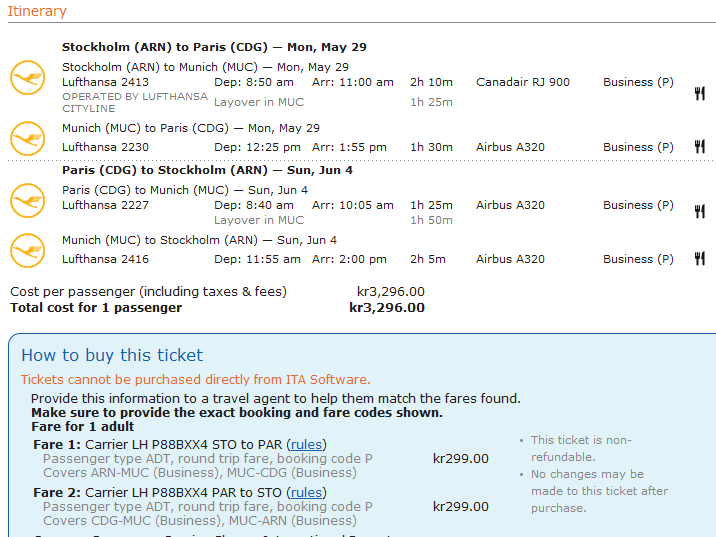
Task: Select Stockholm to Paris outbound header
Action: pyautogui.click(x=214, y=47)
